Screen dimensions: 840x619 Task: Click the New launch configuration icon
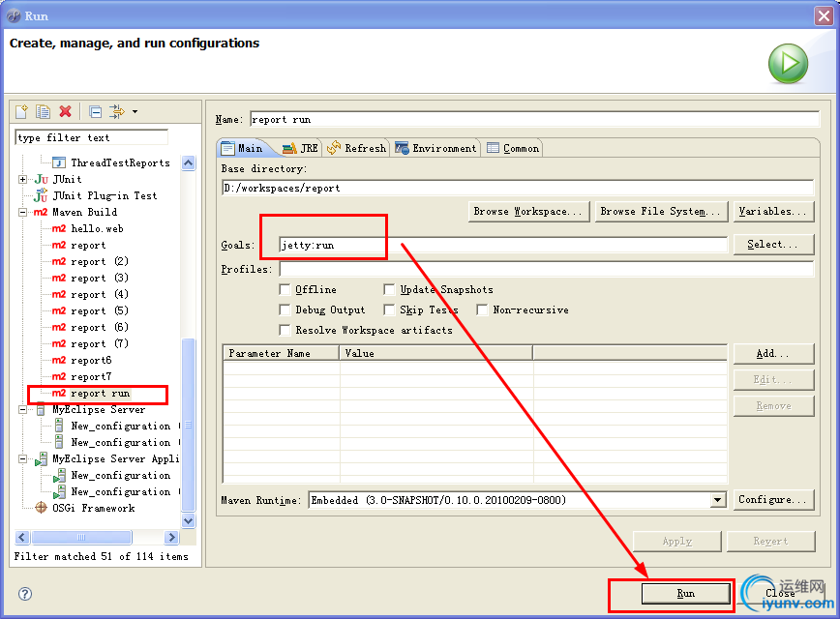pyautogui.click(x=21, y=111)
